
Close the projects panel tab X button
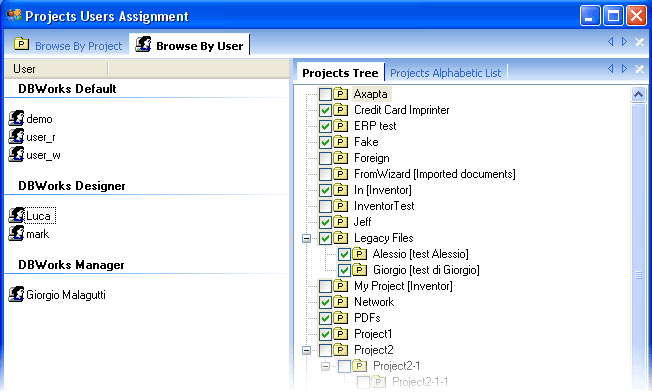click(640, 69)
